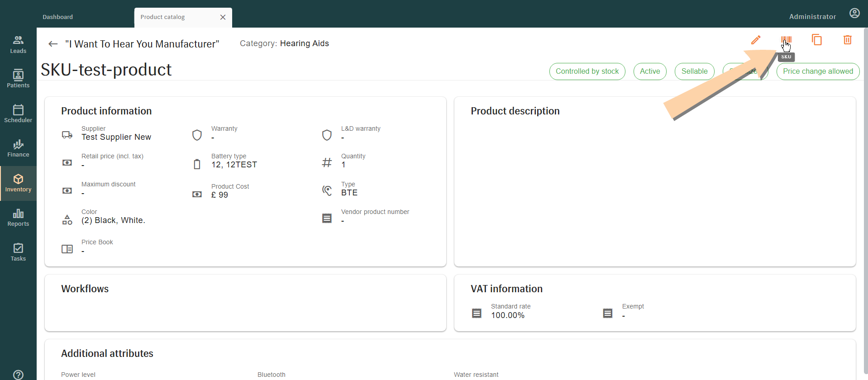Viewport: 868px width, 380px height.
Task: Open the Finance section in sidebar
Action: coord(18,148)
